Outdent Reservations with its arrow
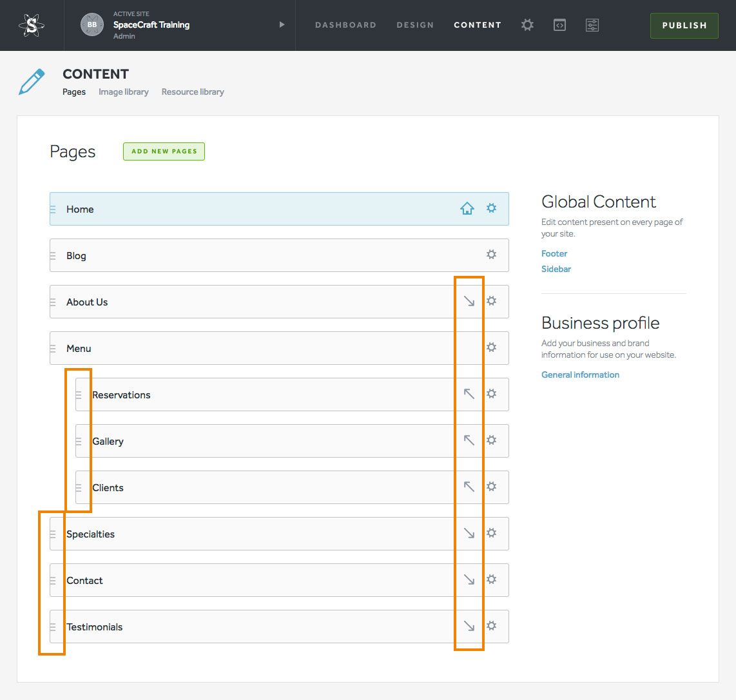 coord(469,393)
